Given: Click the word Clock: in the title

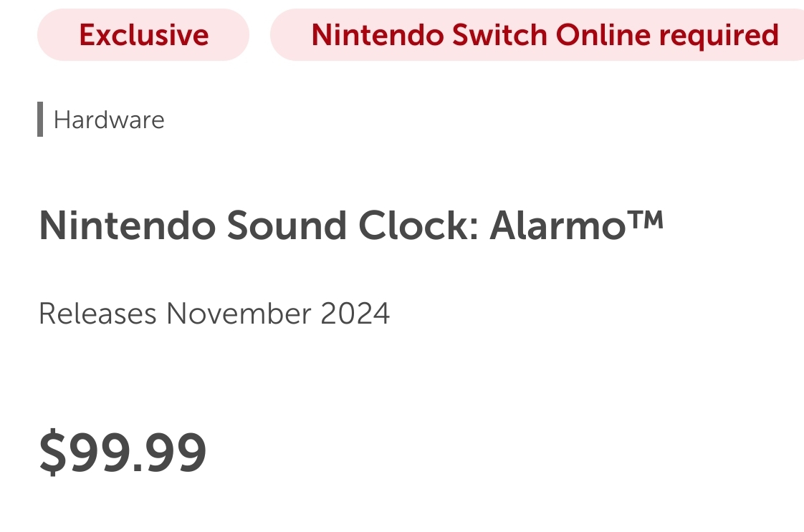Looking at the screenshot, I should [418, 226].
